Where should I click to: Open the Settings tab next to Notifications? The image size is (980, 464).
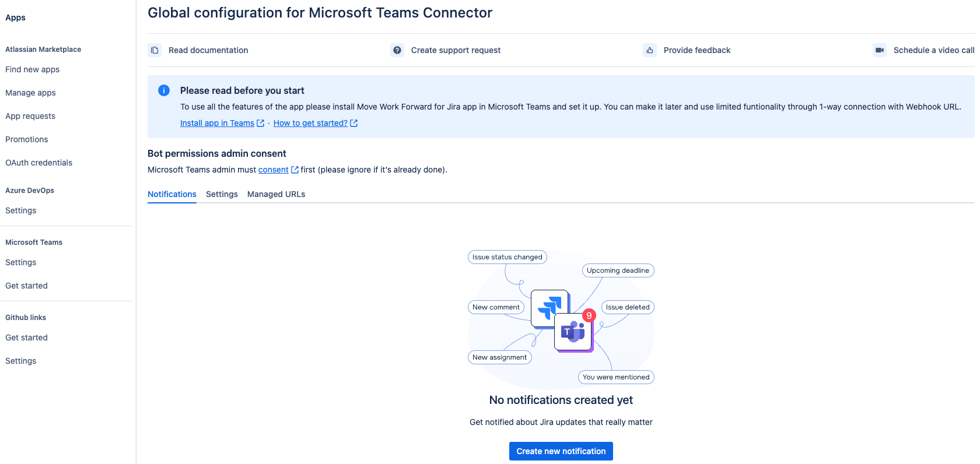coord(222,194)
